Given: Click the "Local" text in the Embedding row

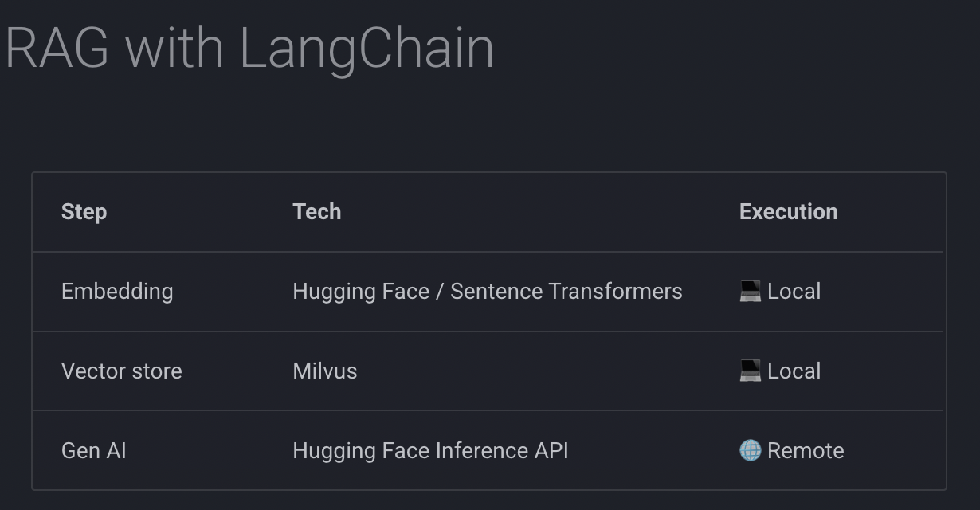Looking at the screenshot, I should (794, 292).
